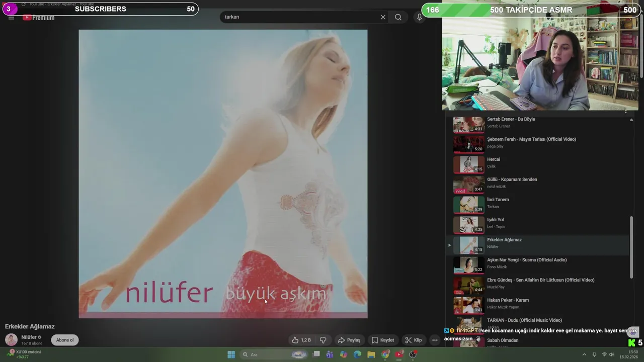The image size is (644, 362).
Task: Collapse playlist panel with the up arrow
Action: (x=631, y=120)
